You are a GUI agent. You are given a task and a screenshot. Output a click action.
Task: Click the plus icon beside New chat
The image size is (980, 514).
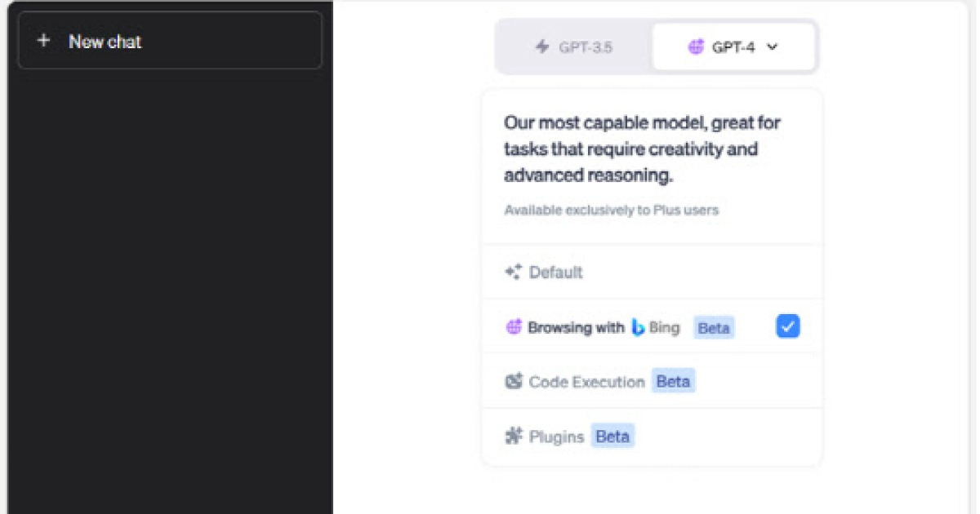(43, 41)
